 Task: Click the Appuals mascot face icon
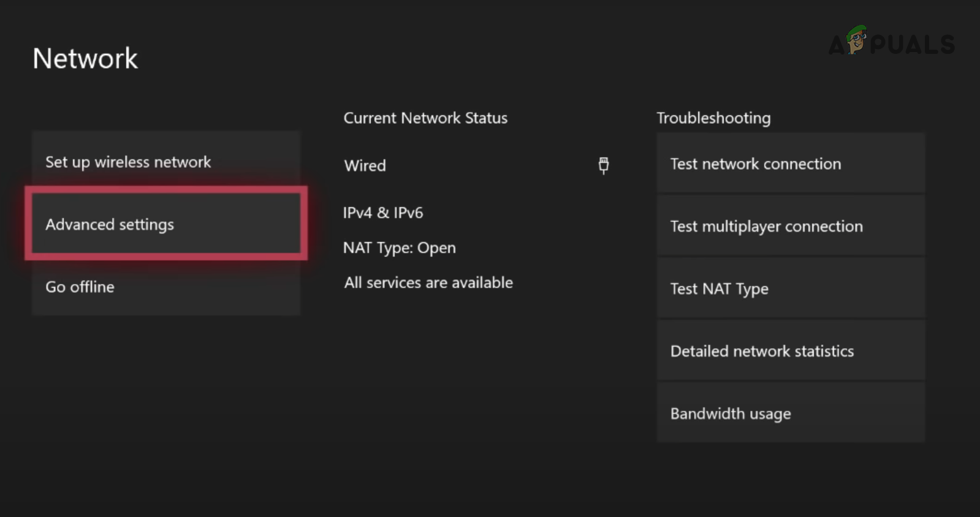pos(857,39)
